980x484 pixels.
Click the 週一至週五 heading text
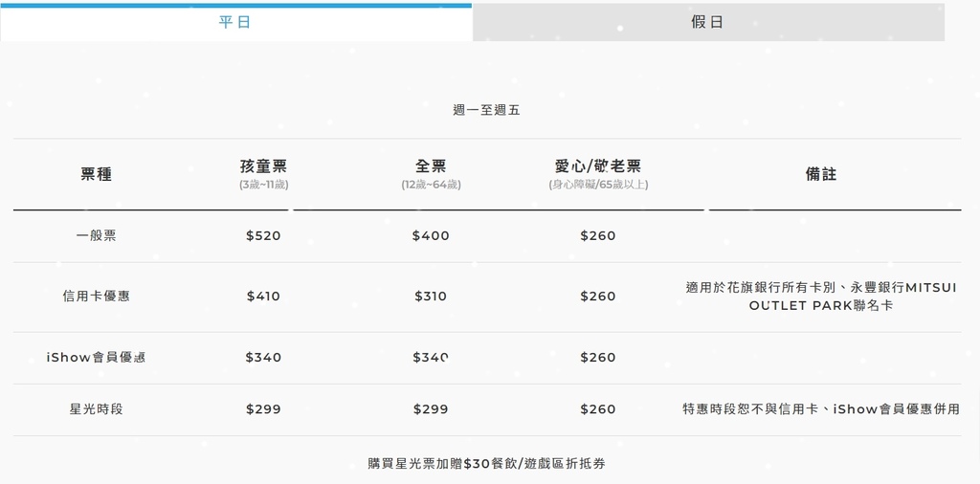coord(486,110)
